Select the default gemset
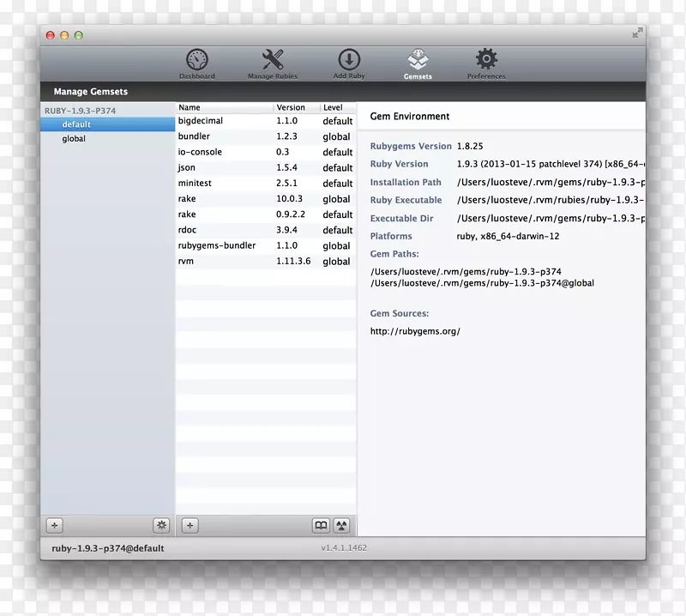The height and width of the screenshot is (616, 686). click(x=76, y=124)
